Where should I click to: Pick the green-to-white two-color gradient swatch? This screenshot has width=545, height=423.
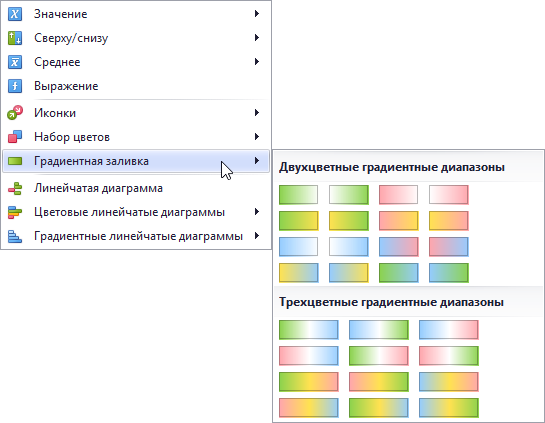(298, 195)
